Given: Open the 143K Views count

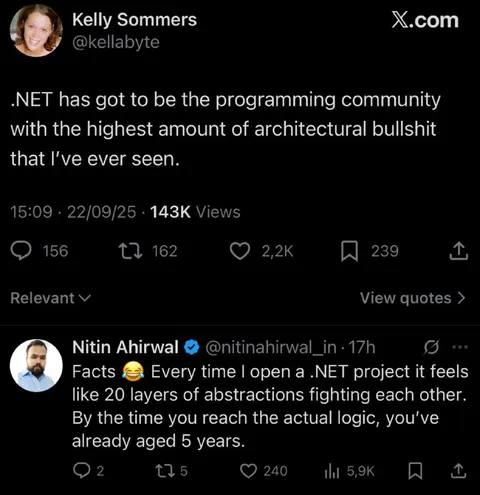Looking at the screenshot, I should [195, 212].
